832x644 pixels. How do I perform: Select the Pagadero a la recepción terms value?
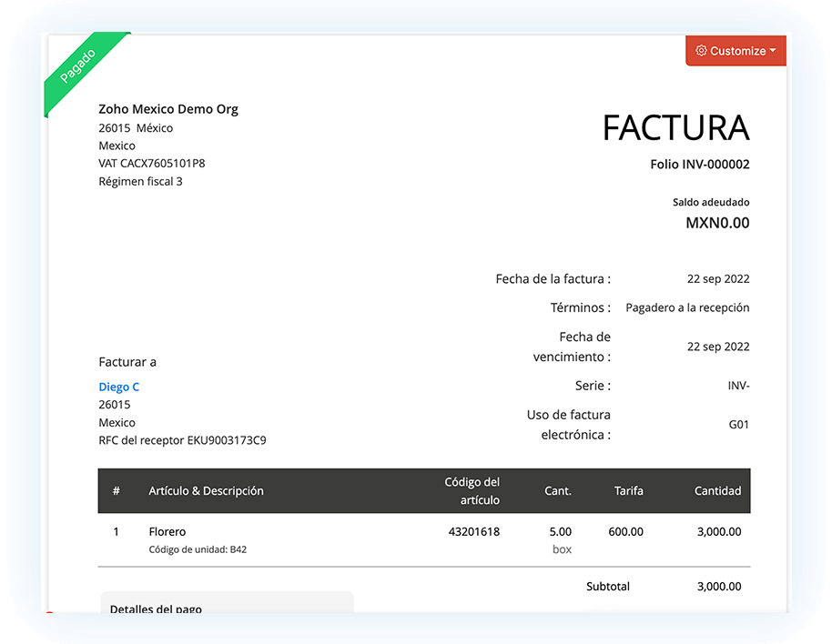tap(687, 308)
